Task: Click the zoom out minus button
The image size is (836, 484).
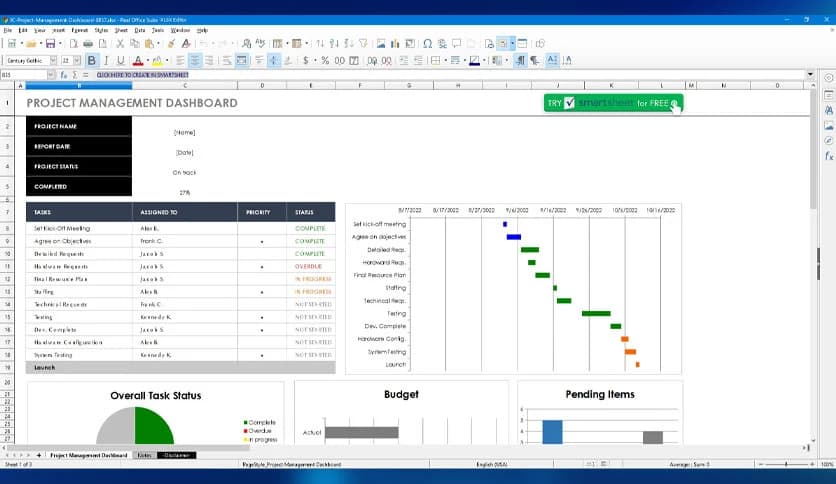Action: 761,464
